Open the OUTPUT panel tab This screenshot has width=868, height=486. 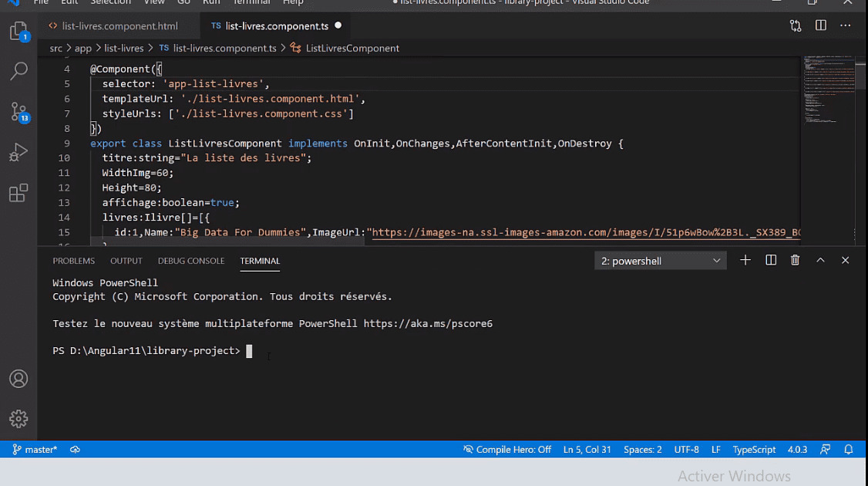pos(126,261)
